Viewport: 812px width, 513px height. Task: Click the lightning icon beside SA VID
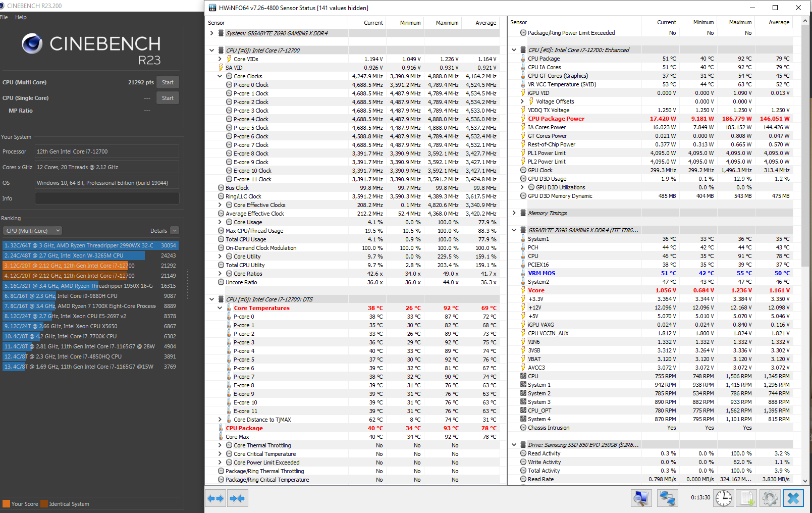221,68
